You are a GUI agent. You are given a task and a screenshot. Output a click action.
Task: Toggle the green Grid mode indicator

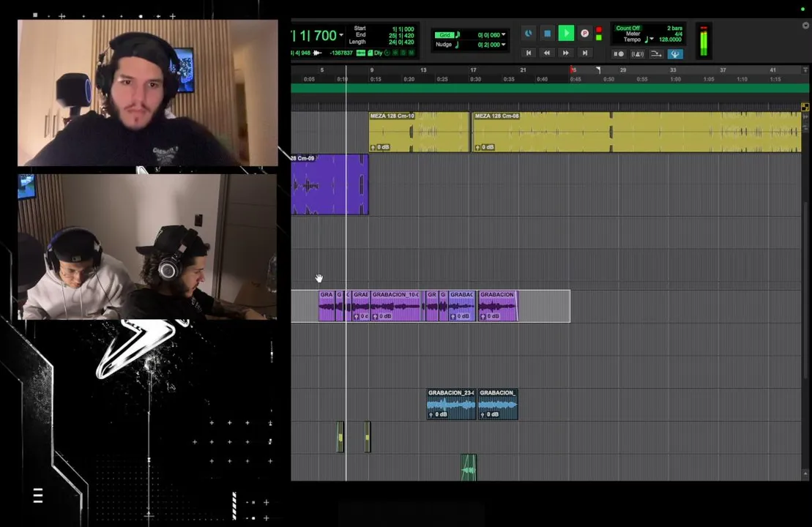pos(444,34)
